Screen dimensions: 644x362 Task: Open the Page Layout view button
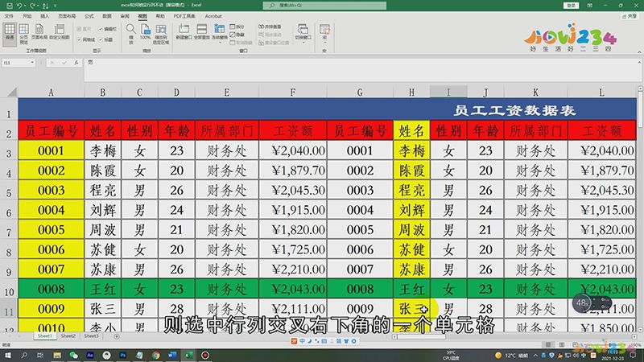click(39, 31)
